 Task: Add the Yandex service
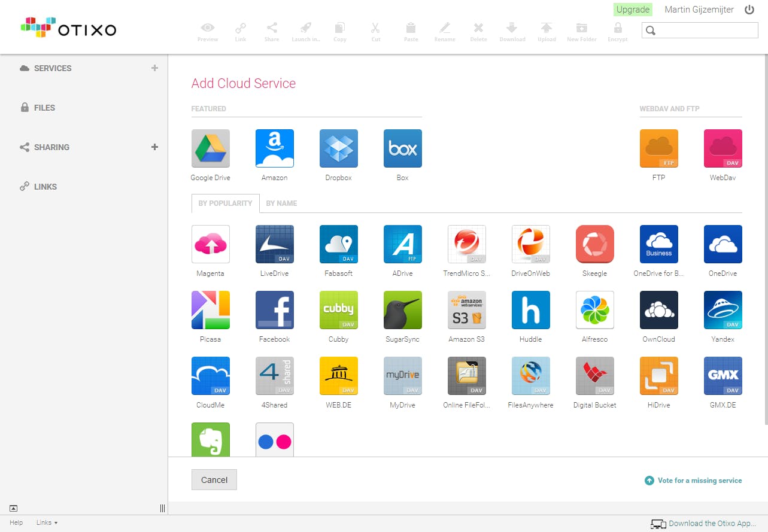pos(723,310)
